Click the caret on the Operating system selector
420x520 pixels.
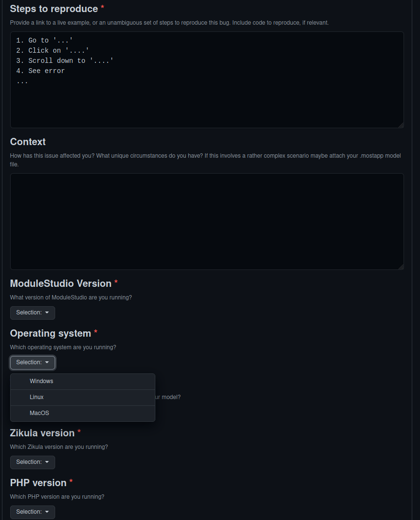46,362
